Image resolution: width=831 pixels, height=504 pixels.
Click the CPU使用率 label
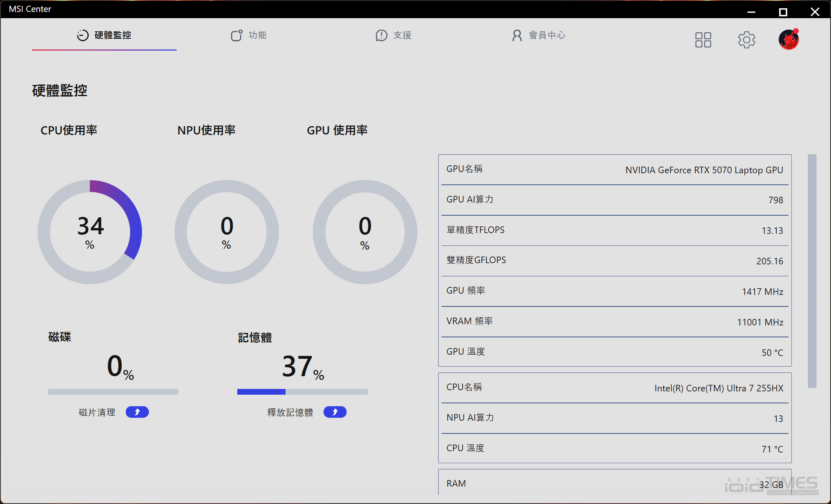69,130
